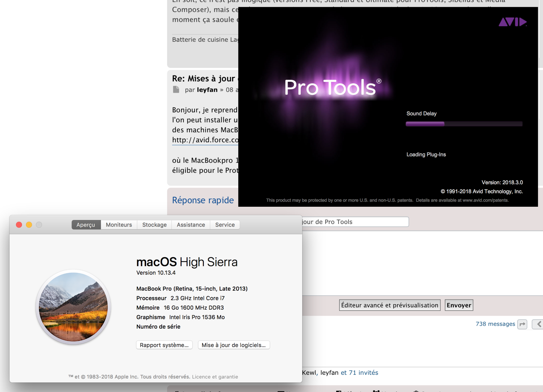Click the Pro Tools loading progress bar
This screenshot has height=392, width=543.
(464, 124)
